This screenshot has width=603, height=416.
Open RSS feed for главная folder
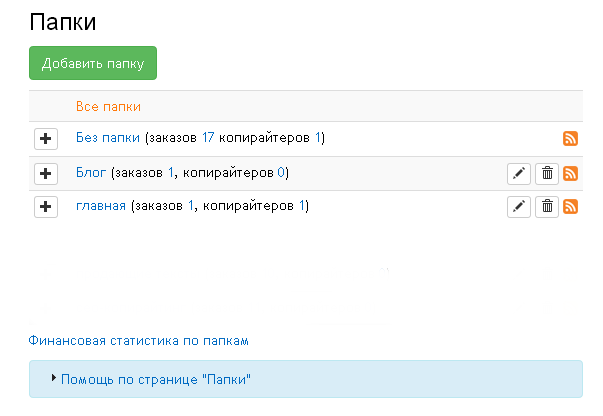[x=570, y=206]
